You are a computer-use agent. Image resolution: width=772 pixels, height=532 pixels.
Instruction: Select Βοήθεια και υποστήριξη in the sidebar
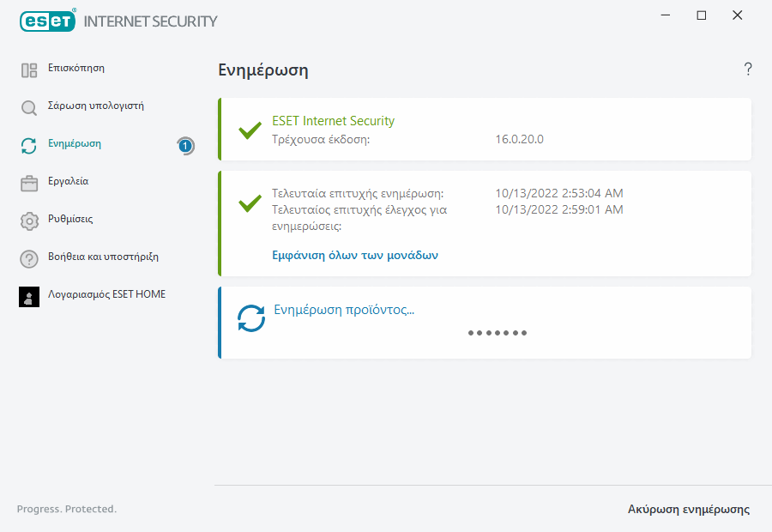tap(103, 257)
